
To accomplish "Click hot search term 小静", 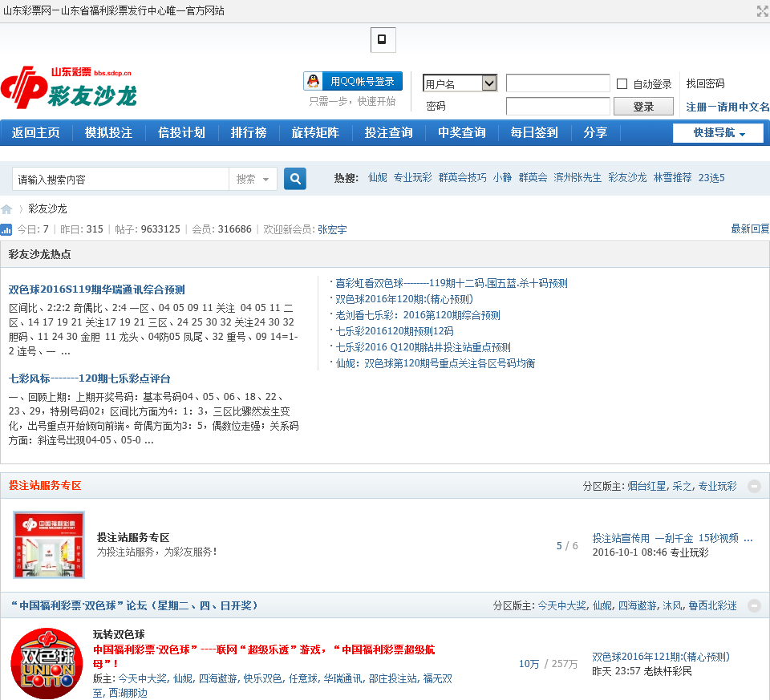I will (x=502, y=178).
